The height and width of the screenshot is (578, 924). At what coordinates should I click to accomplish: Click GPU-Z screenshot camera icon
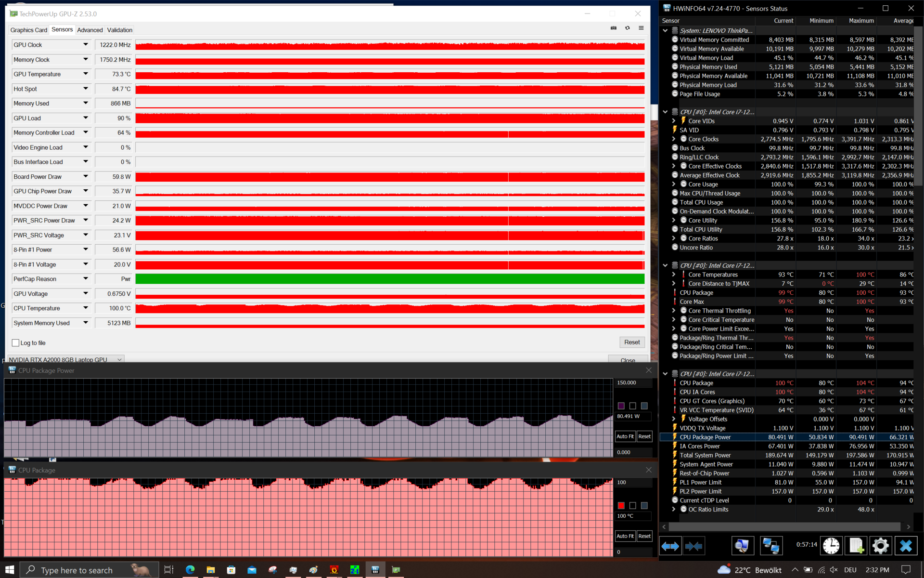(x=613, y=28)
